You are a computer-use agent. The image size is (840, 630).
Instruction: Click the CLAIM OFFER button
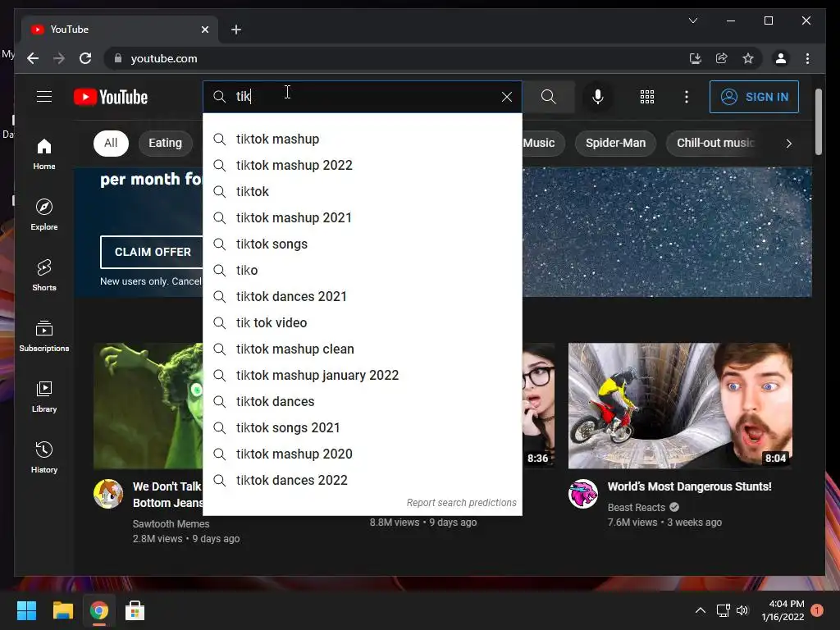(x=153, y=252)
